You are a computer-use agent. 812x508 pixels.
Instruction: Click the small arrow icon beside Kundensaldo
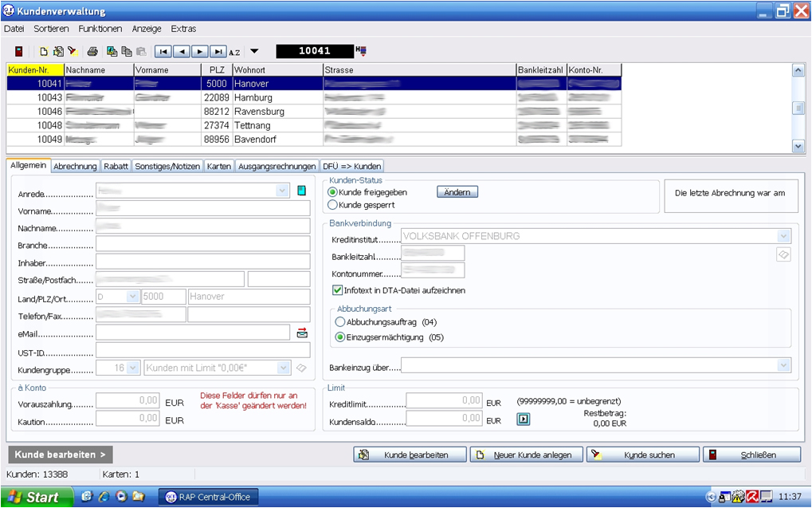pyautogui.click(x=524, y=419)
